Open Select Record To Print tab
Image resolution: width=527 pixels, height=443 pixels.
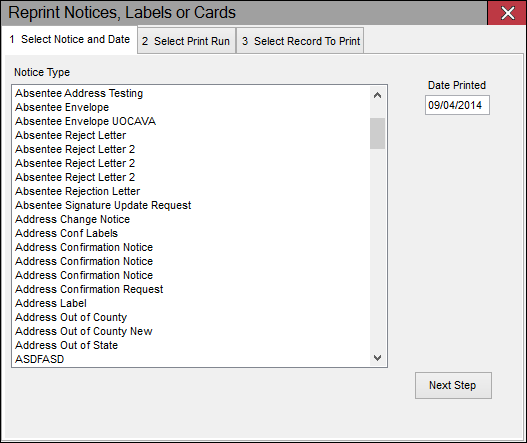[x=300, y=41]
